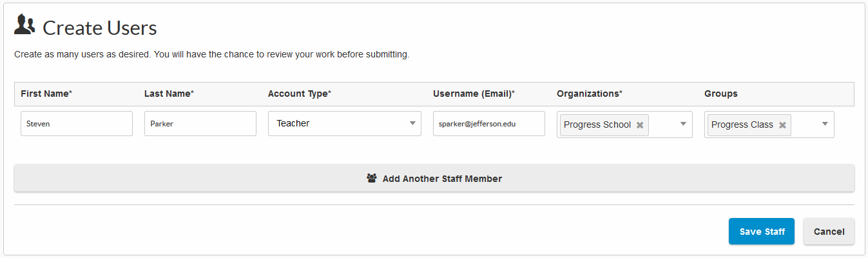Click the Username (Email) column header
Screen dimensions: 868x258
[474, 94]
